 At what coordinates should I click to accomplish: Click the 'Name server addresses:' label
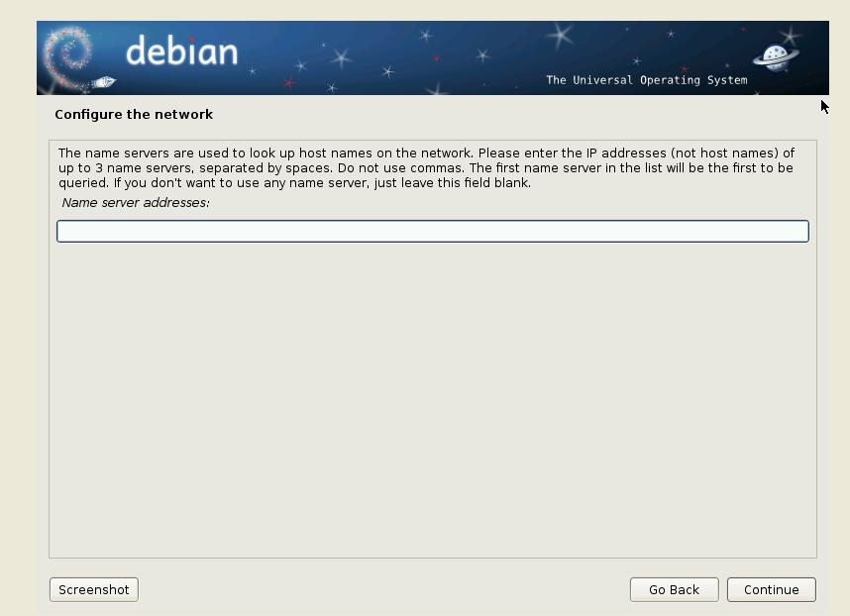[x=136, y=203]
